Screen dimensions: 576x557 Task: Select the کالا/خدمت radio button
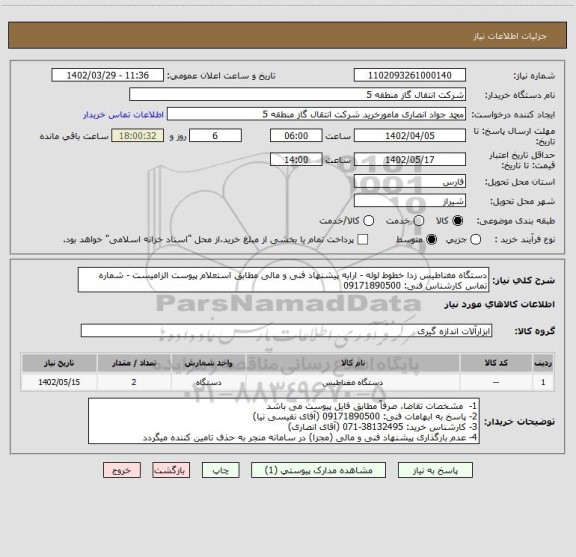click(368, 221)
